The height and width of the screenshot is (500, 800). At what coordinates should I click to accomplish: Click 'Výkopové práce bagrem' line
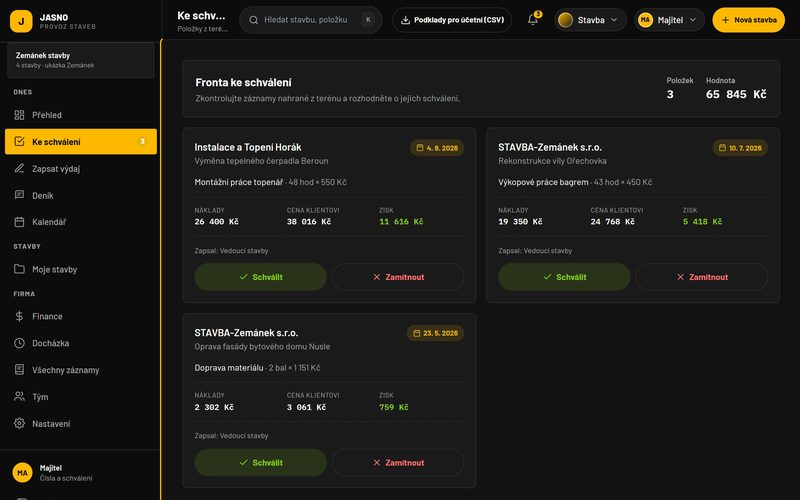point(575,182)
